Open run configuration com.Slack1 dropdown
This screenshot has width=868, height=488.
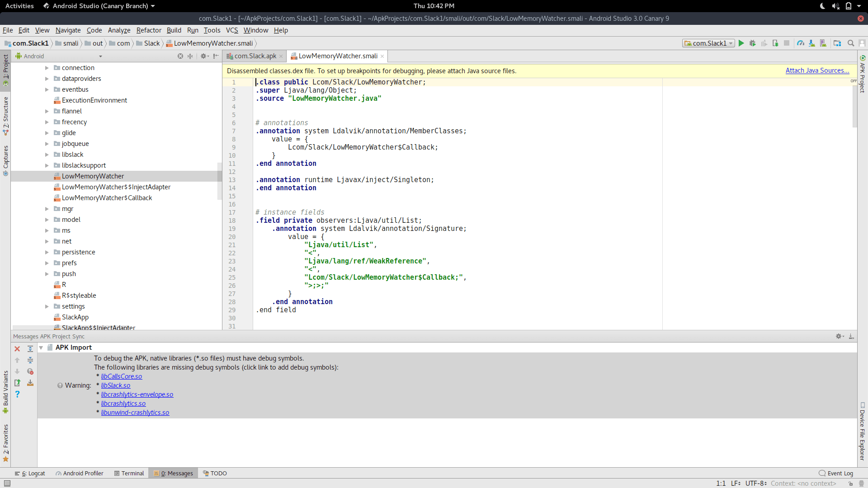708,43
